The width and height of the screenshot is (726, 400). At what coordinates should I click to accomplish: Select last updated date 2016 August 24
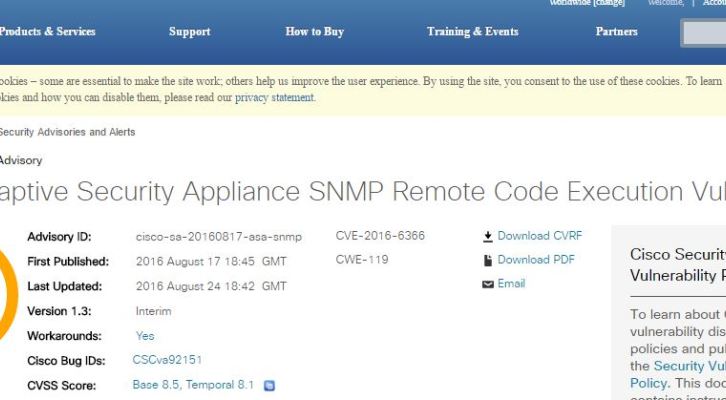[x=178, y=286]
